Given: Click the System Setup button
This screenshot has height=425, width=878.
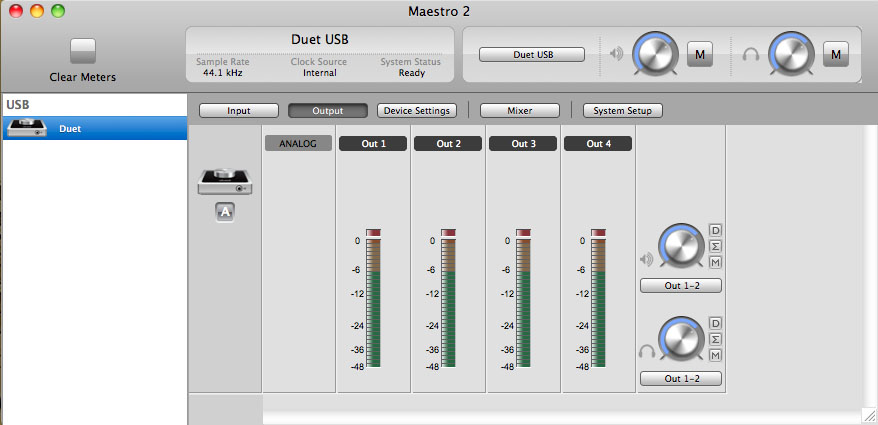Looking at the screenshot, I should pyautogui.click(x=622, y=110).
